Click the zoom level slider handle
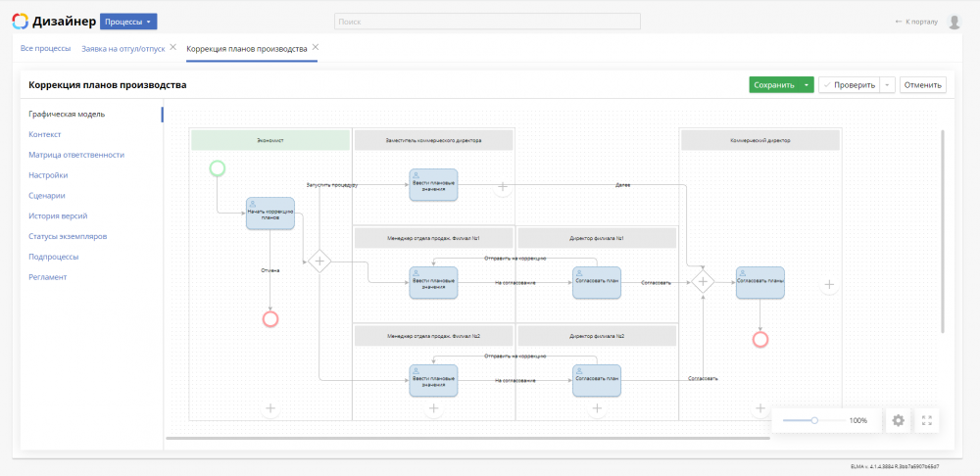The width and height of the screenshot is (980, 476). pyautogui.click(x=814, y=420)
